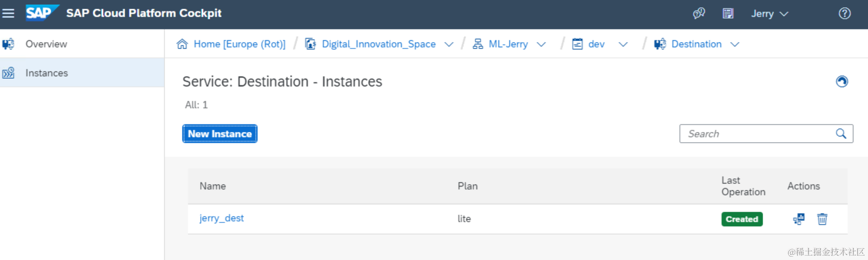Select Instances in the side navigation
This screenshot has height=260, width=868.
(46, 73)
